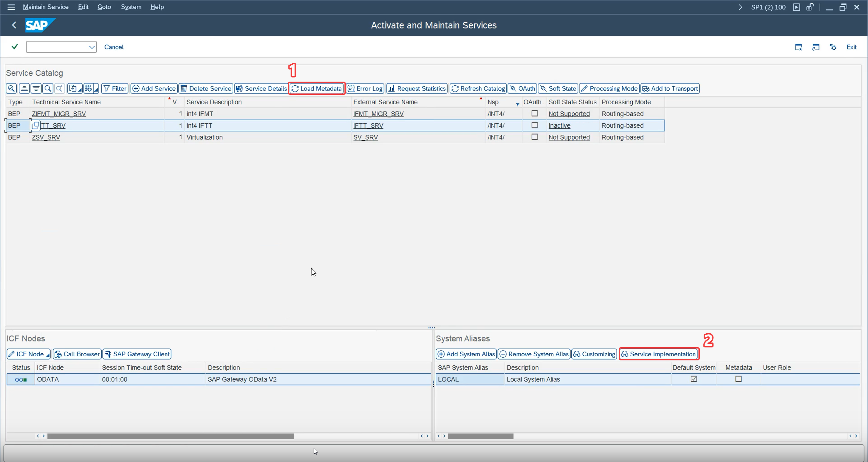The width and height of the screenshot is (868, 462).
Task: Open the Find search icon in catalog toolbar
Action: click(48, 88)
